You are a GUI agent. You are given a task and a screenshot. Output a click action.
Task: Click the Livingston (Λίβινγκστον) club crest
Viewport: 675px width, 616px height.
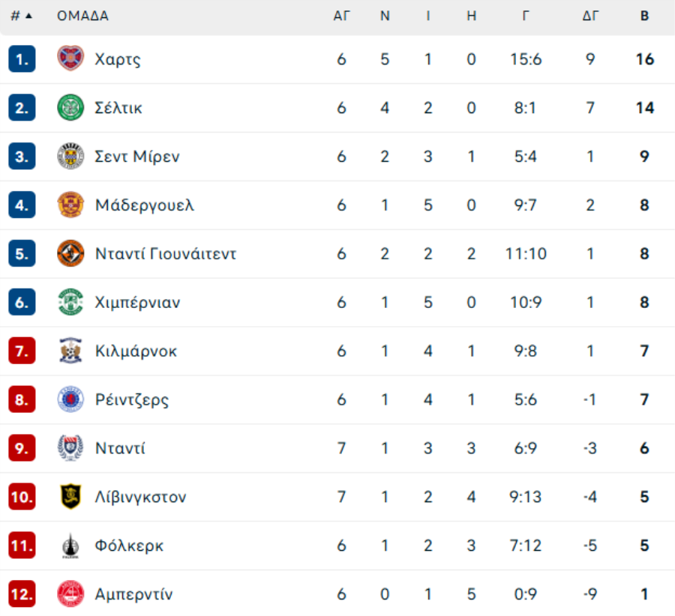tap(70, 497)
